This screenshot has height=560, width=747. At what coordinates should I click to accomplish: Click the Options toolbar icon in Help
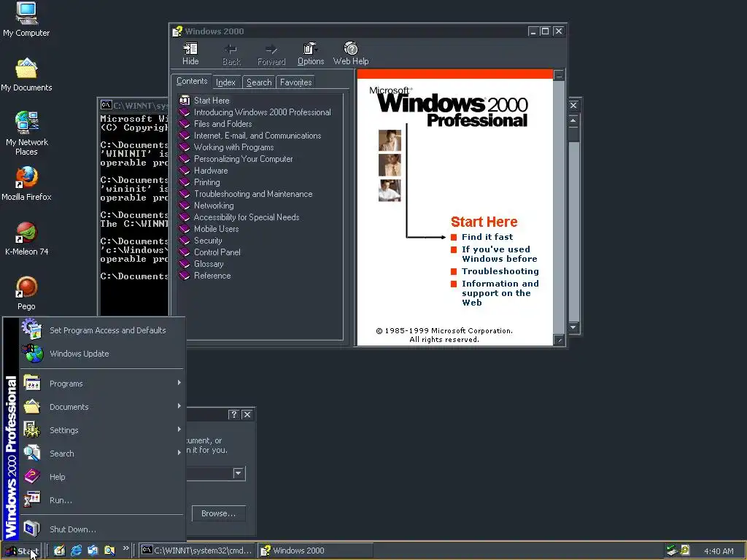pyautogui.click(x=310, y=49)
